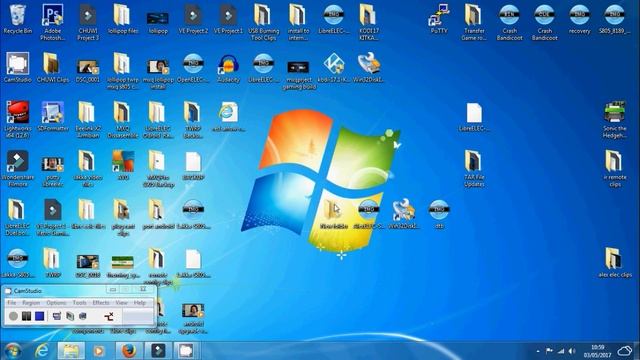Click the Record to AVI icon in CamStudio
The height and width of the screenshot is (360, 640).
coord(70,316)
